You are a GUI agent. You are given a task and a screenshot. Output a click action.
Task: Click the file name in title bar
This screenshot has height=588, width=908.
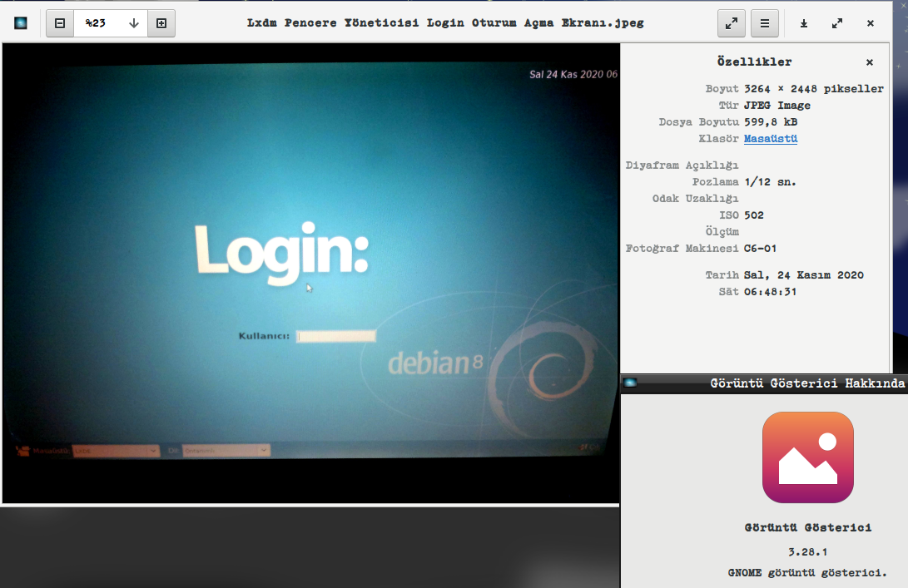tap(445, 23)
